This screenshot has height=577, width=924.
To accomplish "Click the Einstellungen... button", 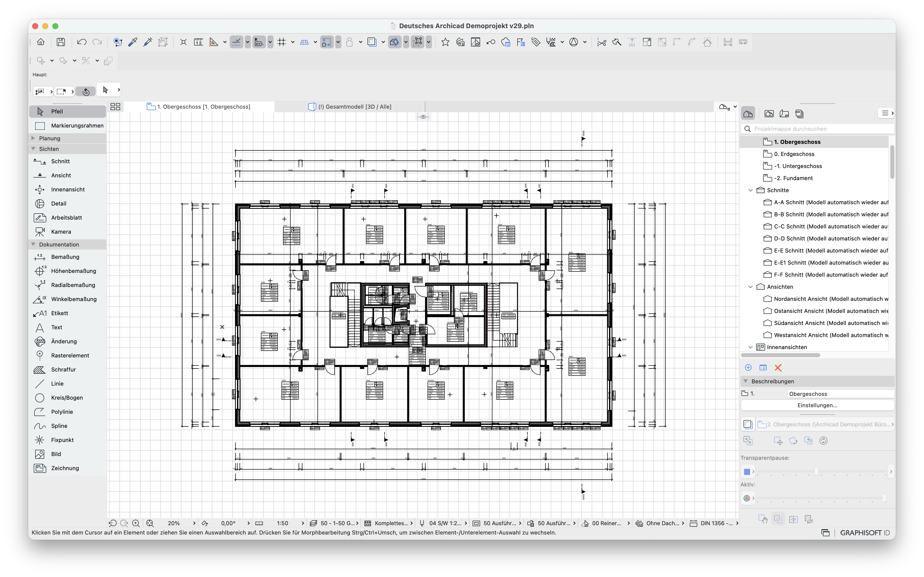I will click(817, 405).
